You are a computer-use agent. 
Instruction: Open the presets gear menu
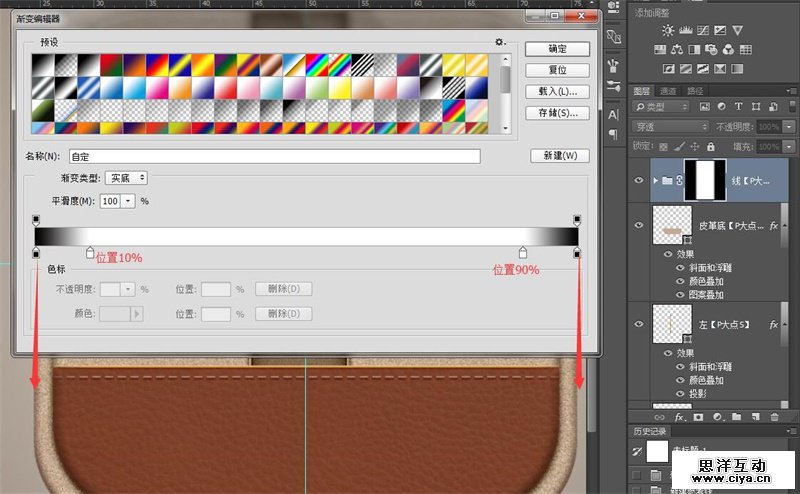499,42
